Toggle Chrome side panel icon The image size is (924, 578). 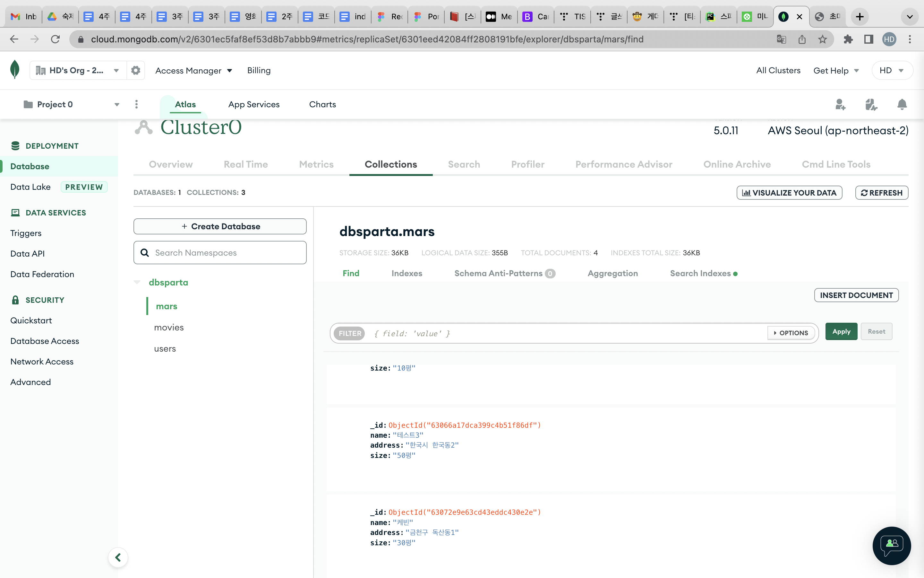868,39
